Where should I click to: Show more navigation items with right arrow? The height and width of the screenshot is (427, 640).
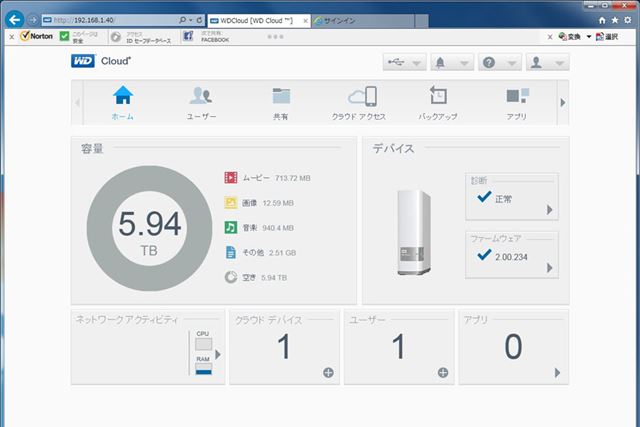pyautogui.click(x=563, y=102)
